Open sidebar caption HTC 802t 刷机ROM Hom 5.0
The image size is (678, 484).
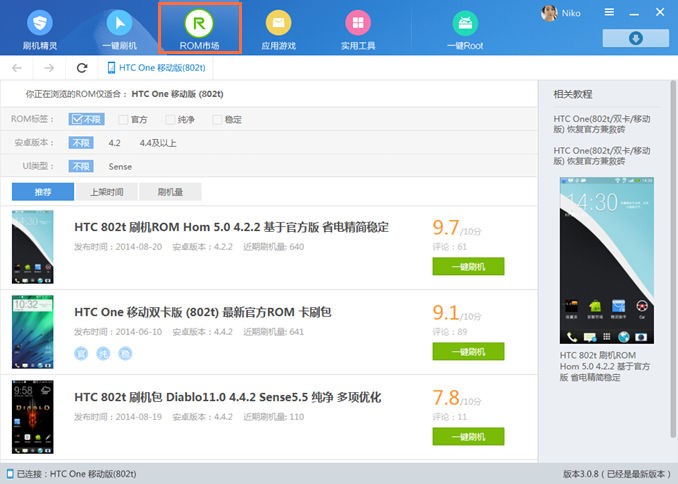click(605, 366)
